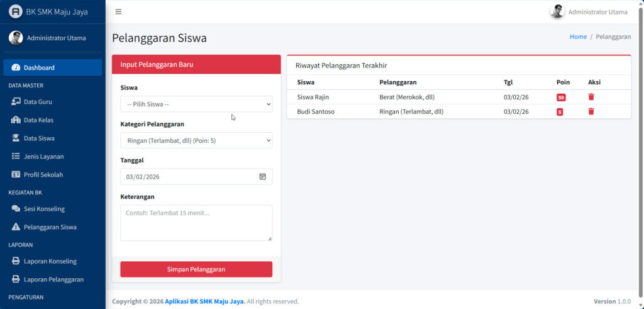Screen dimensions: 644x309
Task: Select Laporan Pelanggaran in the sidebar
Action: [53, 279]
